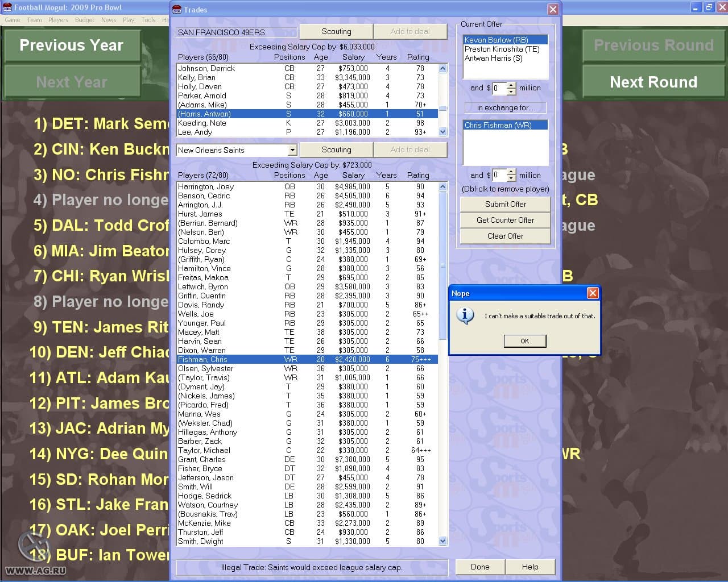Click the top offer dollar amount field
Screen dimensions: 728x582
coord(499,89)
